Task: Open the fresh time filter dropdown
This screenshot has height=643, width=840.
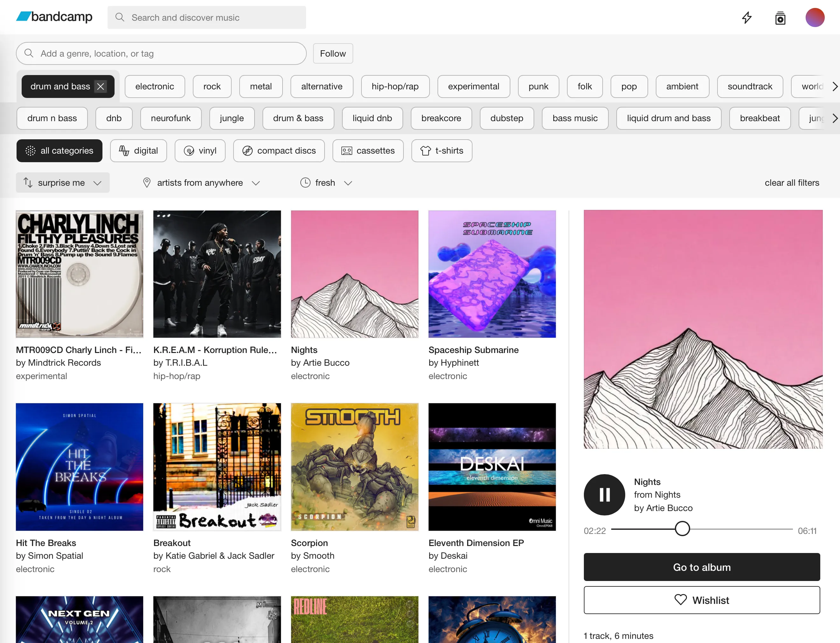Action: 326,183
